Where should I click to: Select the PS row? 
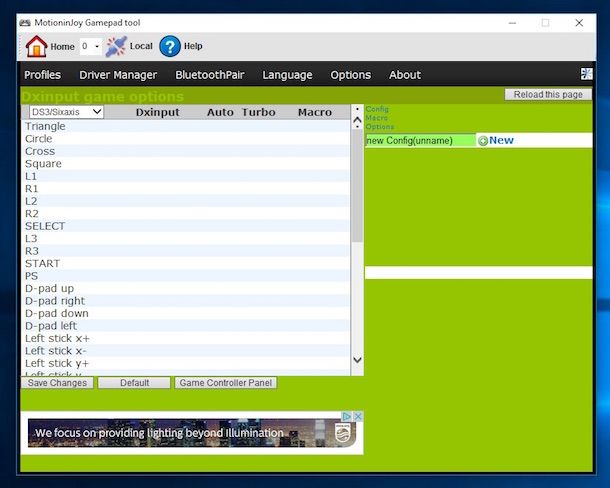tap(186, 276)
